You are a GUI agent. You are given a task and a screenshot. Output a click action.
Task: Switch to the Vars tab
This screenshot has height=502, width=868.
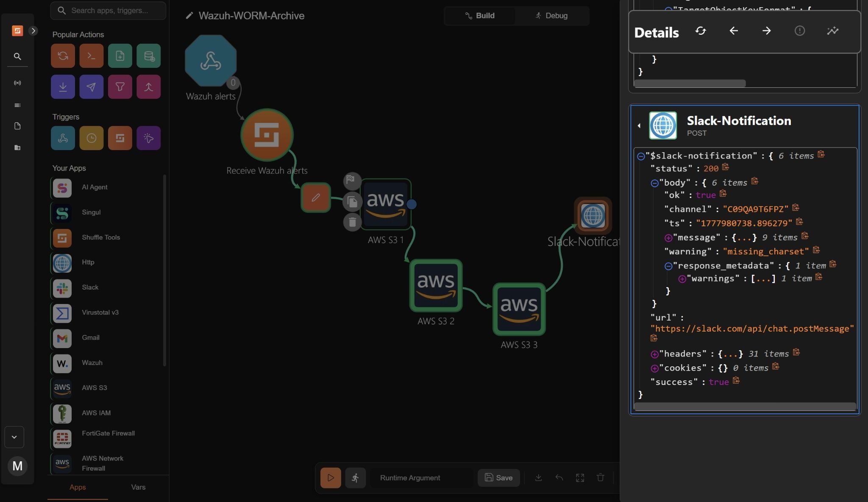(x=138, y=487)
